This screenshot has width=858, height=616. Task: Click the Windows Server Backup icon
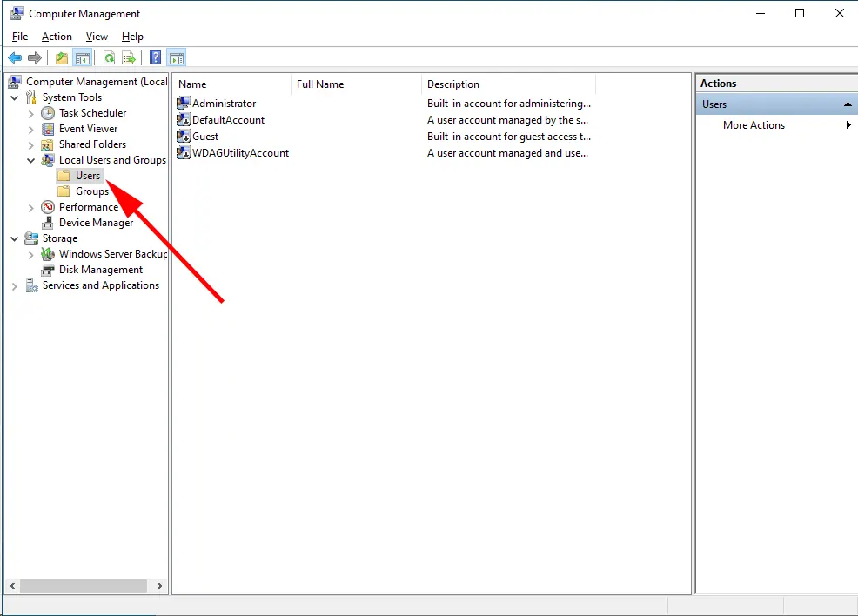pyautogui.click(x=48, y=254)
